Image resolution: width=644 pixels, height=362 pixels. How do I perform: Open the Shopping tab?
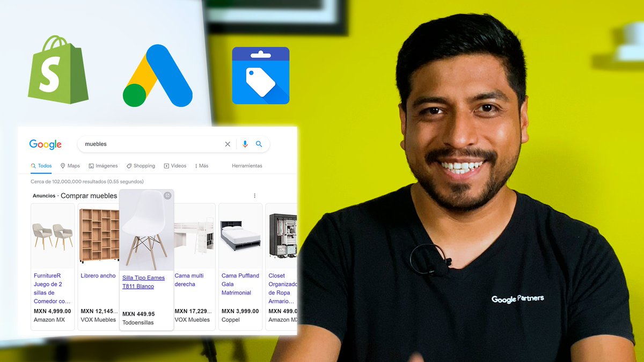click(x=141, y=166)
